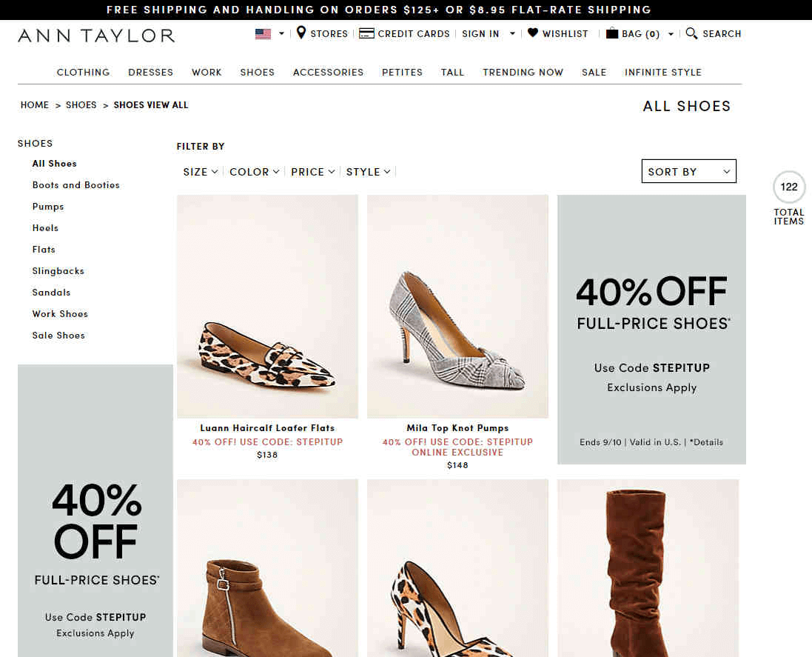The height and width of the screenshot is (657, 812).
Task: Go to Home breadcrumb
Action: point(35,105)
